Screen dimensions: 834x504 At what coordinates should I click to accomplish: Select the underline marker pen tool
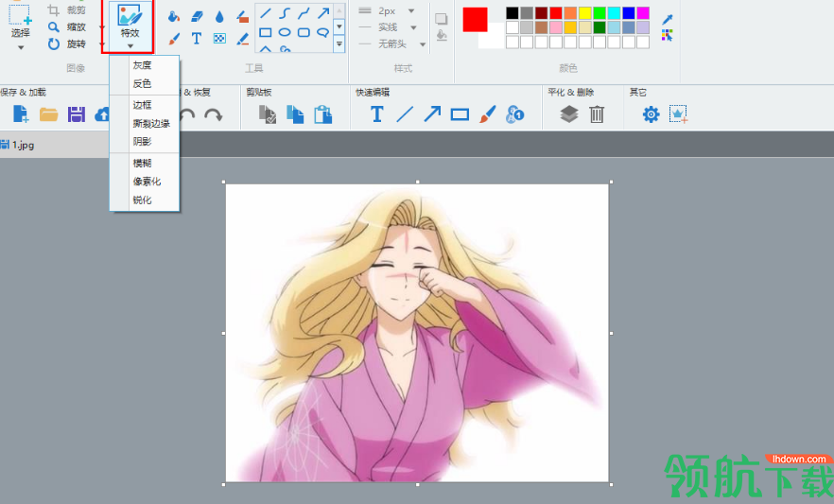click(x=242, y=38)
